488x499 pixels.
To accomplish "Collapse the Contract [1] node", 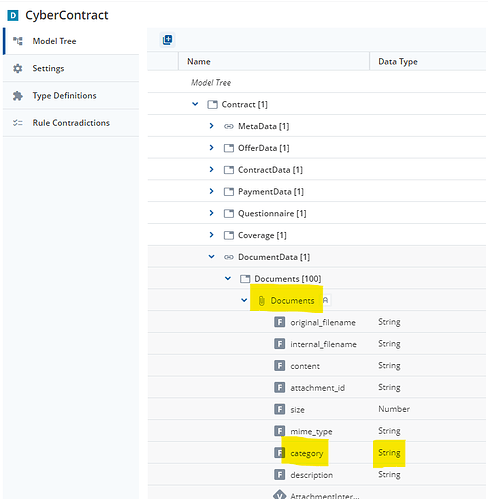I will tap(195, 104).
